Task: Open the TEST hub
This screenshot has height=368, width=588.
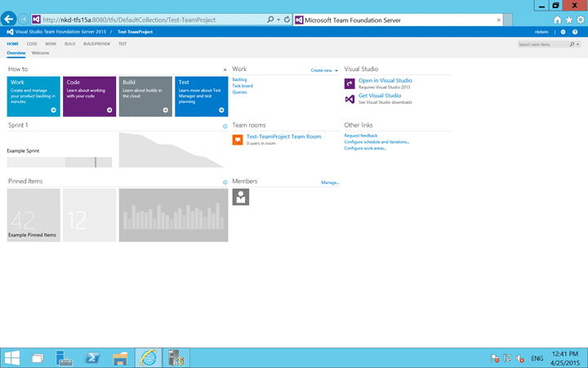Action: [122, 44]
